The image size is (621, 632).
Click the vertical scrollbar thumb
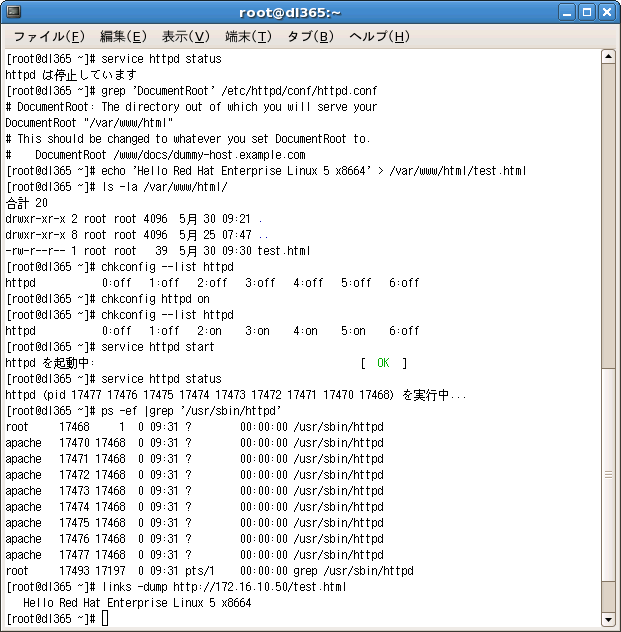(x=608, y=472)
